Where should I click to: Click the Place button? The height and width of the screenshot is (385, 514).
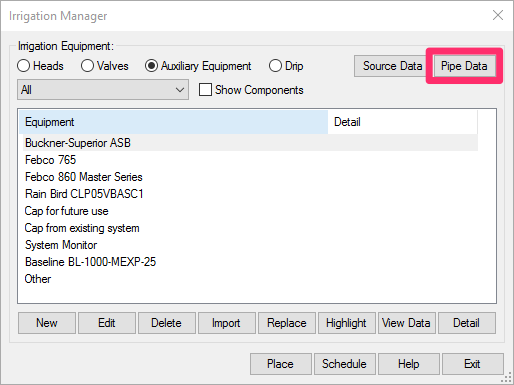(281, 364)
